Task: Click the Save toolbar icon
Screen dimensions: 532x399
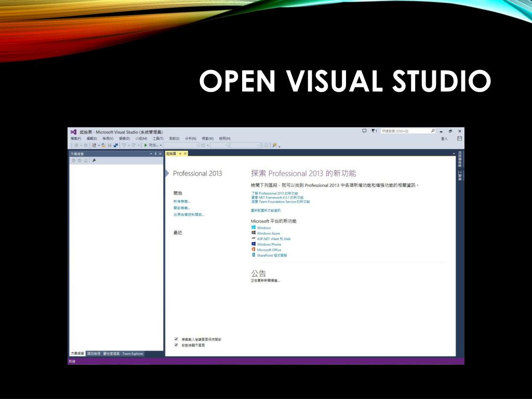Action: 110,145
